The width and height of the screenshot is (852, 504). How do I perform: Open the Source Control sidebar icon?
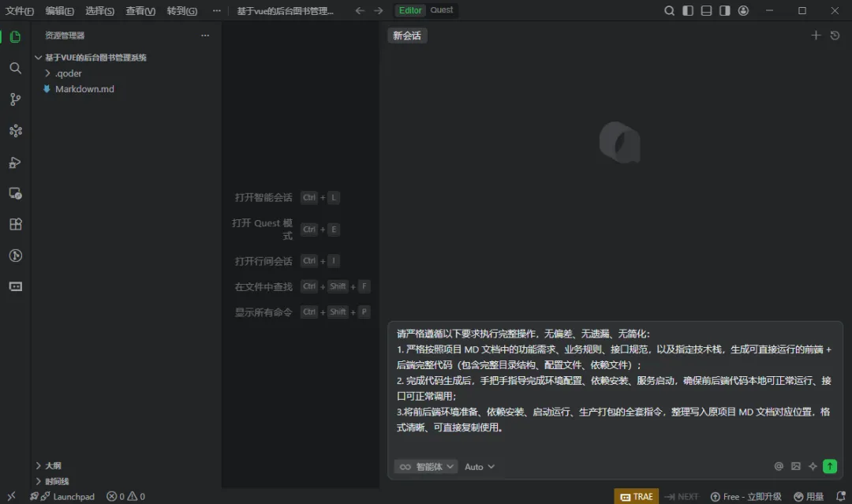15,99
